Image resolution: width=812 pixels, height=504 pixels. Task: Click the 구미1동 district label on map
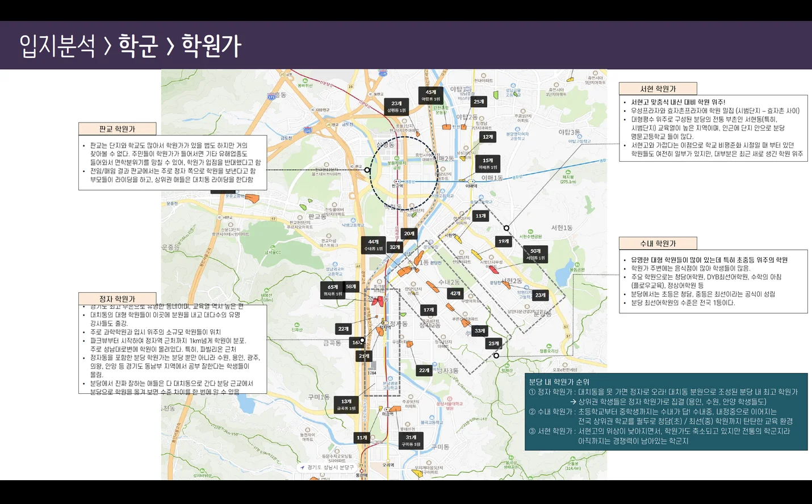coord(319,397)
